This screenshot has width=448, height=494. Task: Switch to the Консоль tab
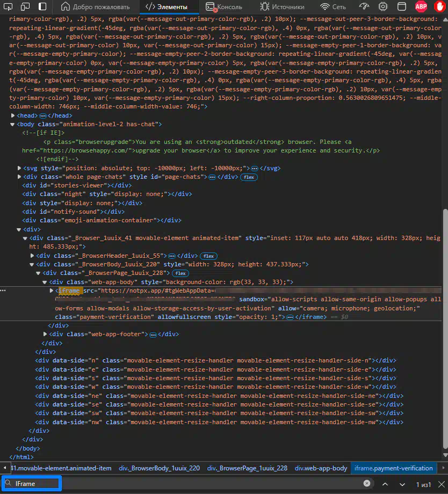click(x=223, y=7)
